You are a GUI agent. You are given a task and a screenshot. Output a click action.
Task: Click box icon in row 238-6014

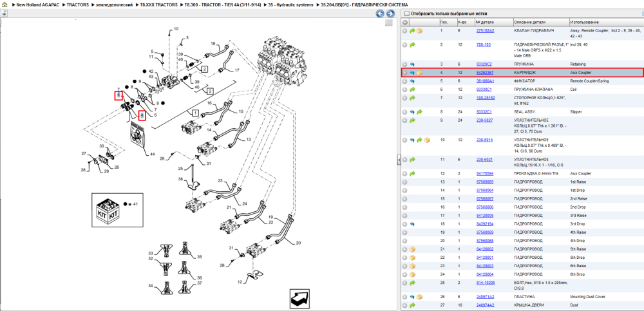(427, 140)
